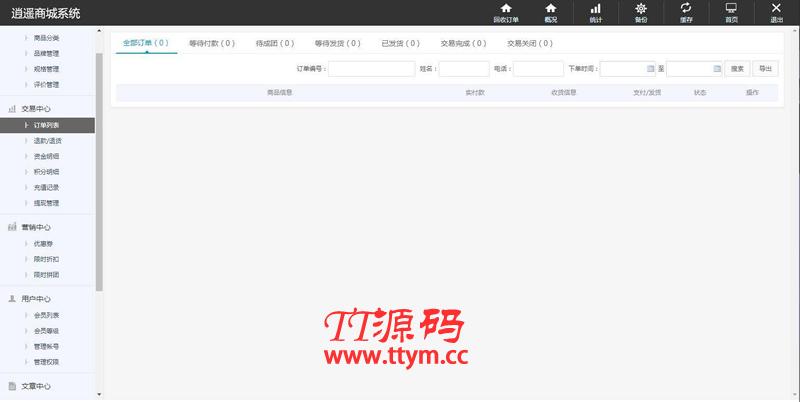Open 管理权限 in sidebar
This screenshot has height=402, width=800.
[46, 362]
